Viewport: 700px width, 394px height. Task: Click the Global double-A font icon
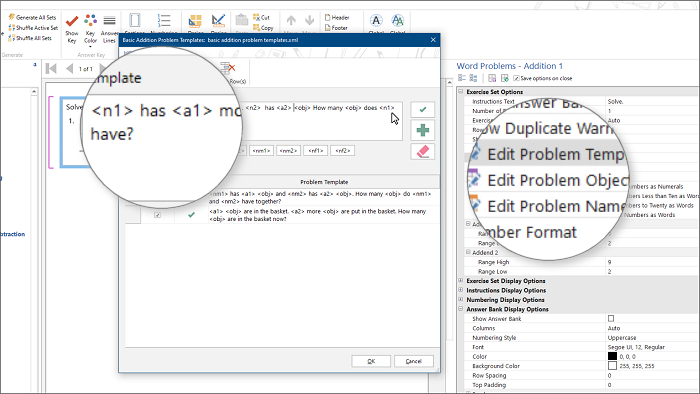pos(397,21)
